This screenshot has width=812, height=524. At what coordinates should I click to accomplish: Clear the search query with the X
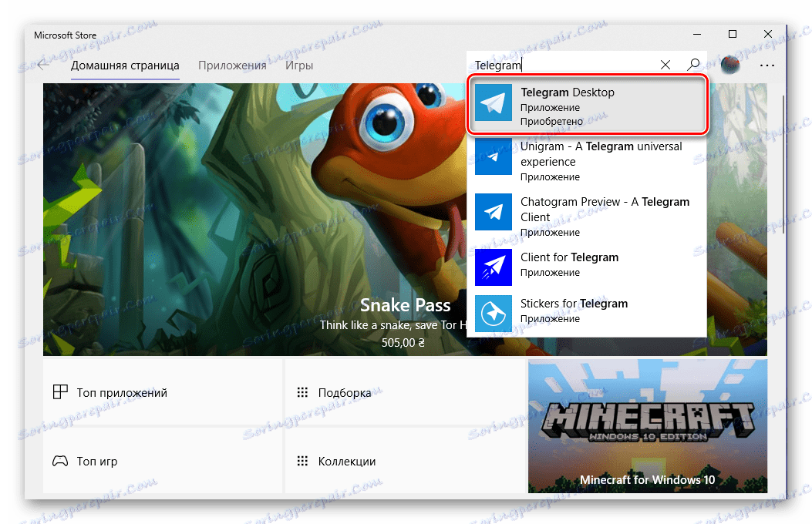coord(665,65)
